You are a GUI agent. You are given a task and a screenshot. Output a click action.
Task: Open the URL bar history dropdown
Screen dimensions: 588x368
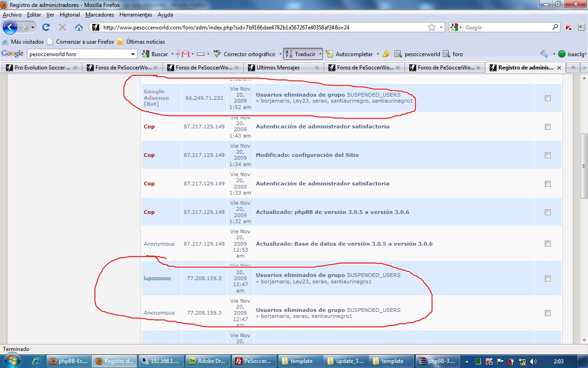click(441, 27)
